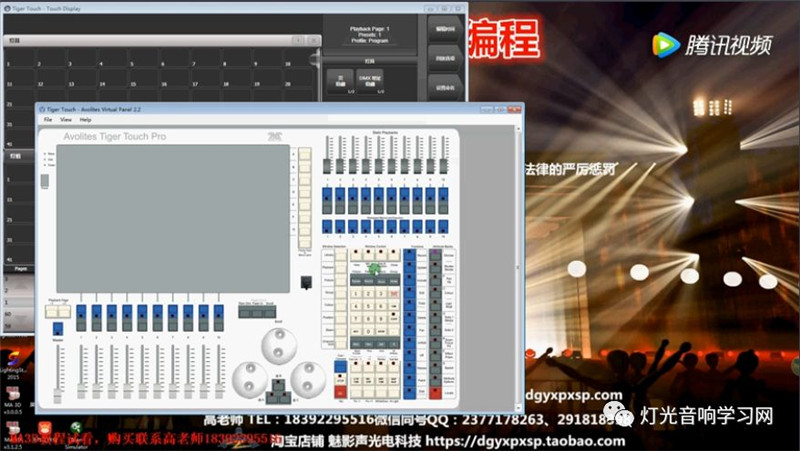Open the Help menu in Virtual Panel

point(85,120)
